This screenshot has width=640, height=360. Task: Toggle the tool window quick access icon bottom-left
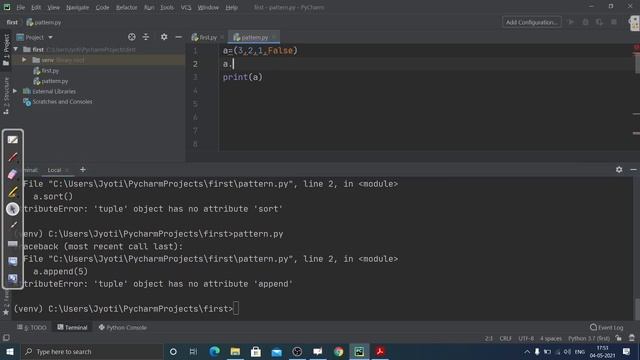click(6, 338)
